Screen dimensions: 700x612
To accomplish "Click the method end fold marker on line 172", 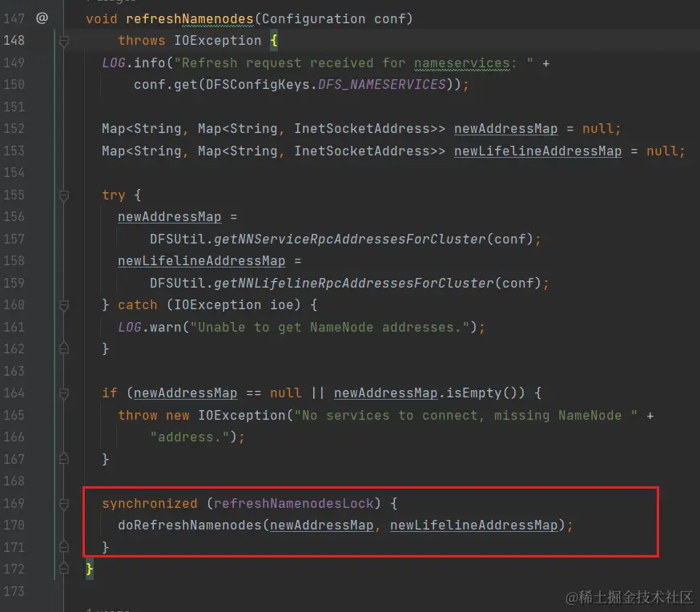I will (64, 568).
